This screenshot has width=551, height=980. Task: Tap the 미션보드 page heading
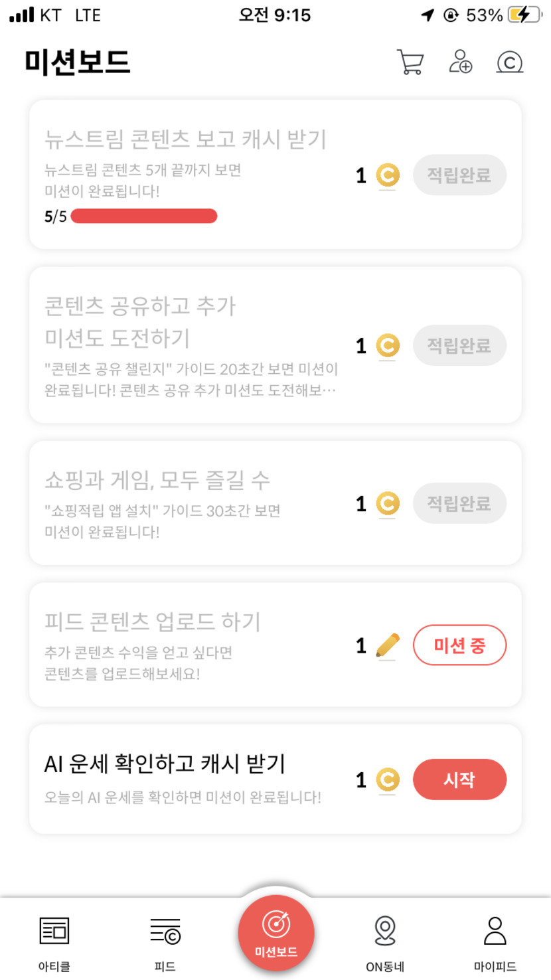[78, 62]
